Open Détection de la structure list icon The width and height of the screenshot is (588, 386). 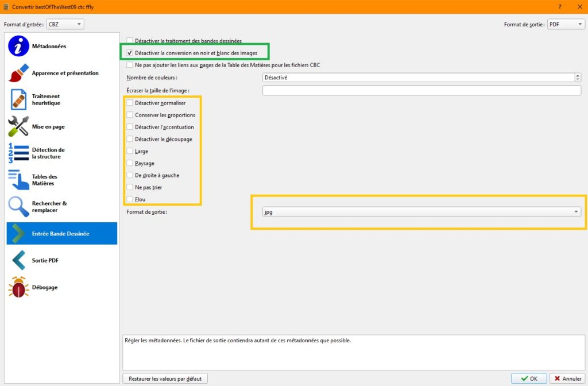point(18,153)
